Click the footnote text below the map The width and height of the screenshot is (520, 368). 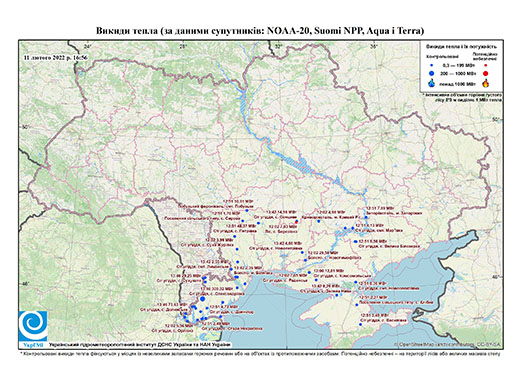coord(260,353)
